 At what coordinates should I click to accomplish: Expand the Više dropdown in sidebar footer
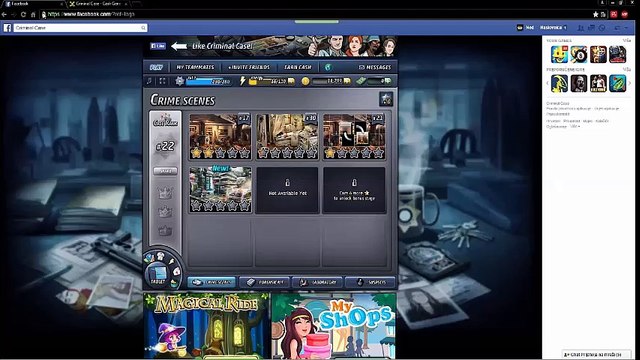(575, 127)
